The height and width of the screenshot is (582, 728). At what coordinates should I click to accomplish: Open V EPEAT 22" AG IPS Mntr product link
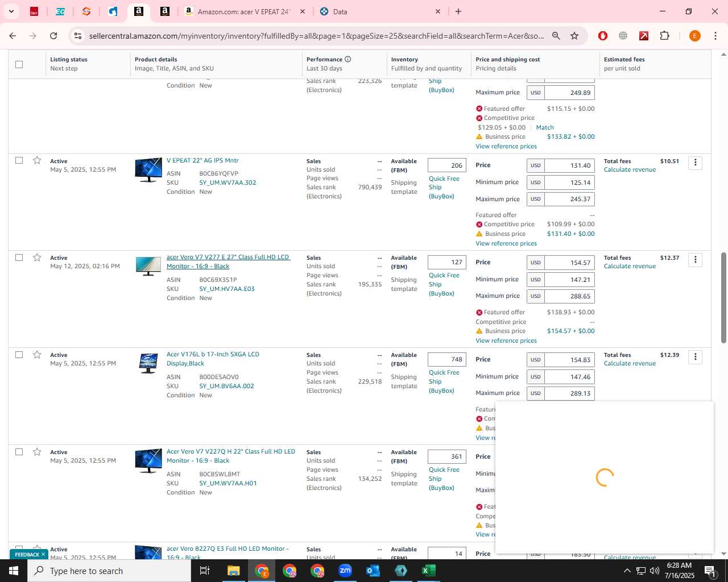[202, 160]
